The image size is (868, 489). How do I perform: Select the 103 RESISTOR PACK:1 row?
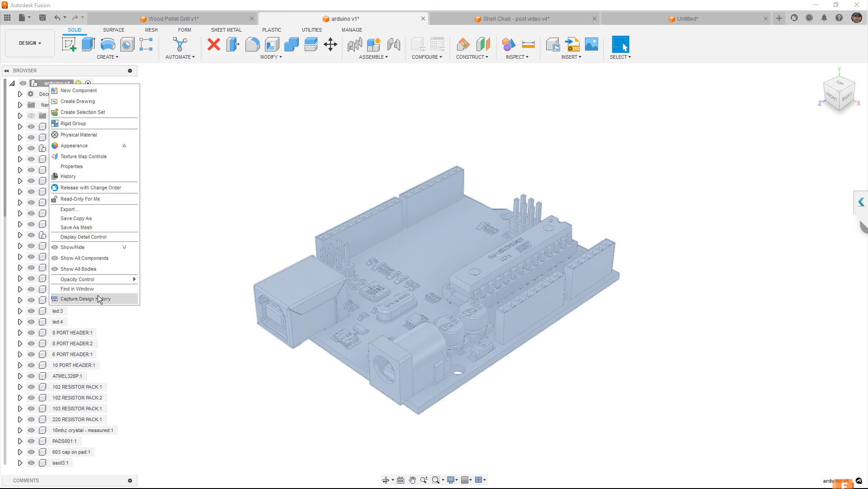pyautogui.click(x=77, y=409)
